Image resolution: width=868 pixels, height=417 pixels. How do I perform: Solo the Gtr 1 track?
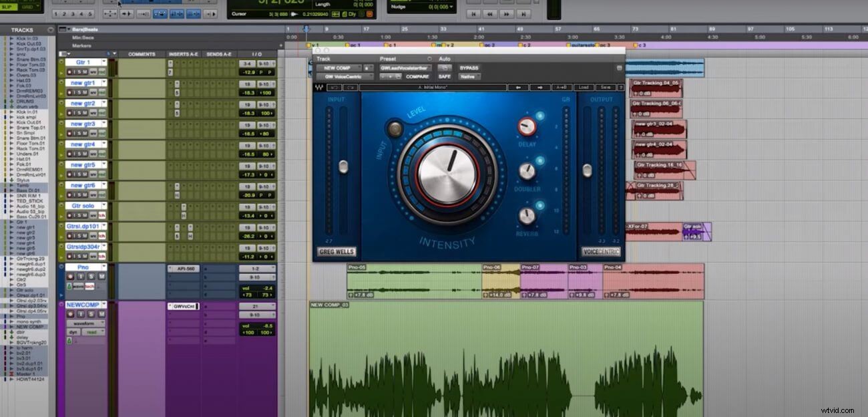(x=79, y=71)
